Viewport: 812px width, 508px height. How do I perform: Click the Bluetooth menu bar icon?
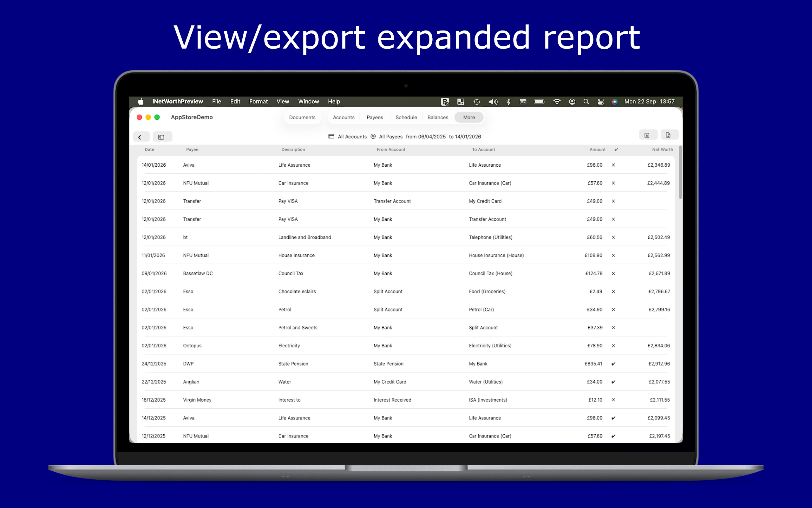tap(508, 102)
